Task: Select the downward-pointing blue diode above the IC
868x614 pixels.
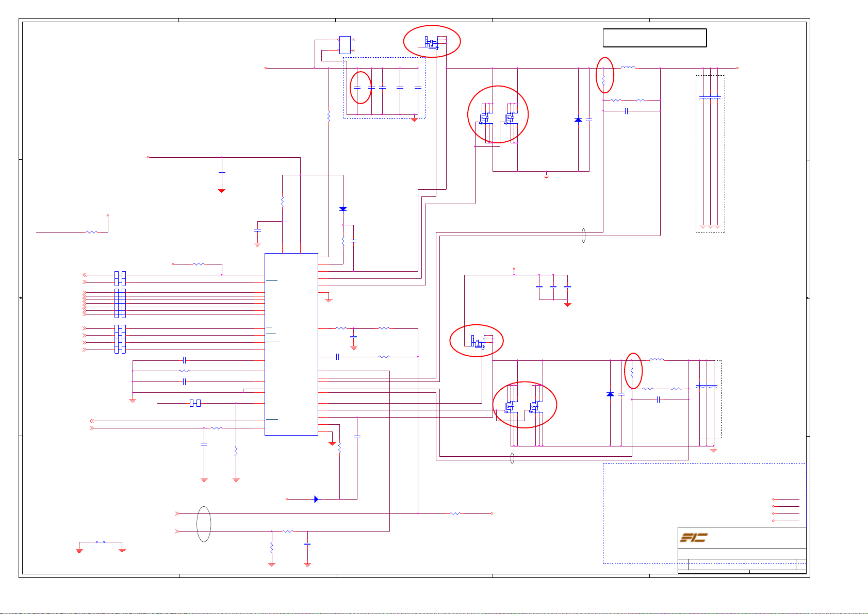Action: 343,209
